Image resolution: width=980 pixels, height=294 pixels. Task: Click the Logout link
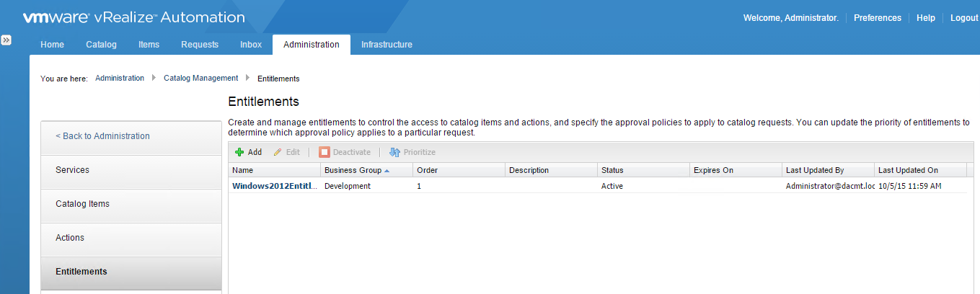tap(964, 18)
